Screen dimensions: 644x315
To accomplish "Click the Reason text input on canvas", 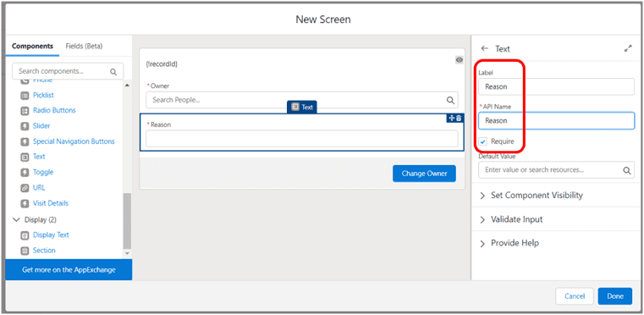I will pyautogui.click(x=302, y=139).
